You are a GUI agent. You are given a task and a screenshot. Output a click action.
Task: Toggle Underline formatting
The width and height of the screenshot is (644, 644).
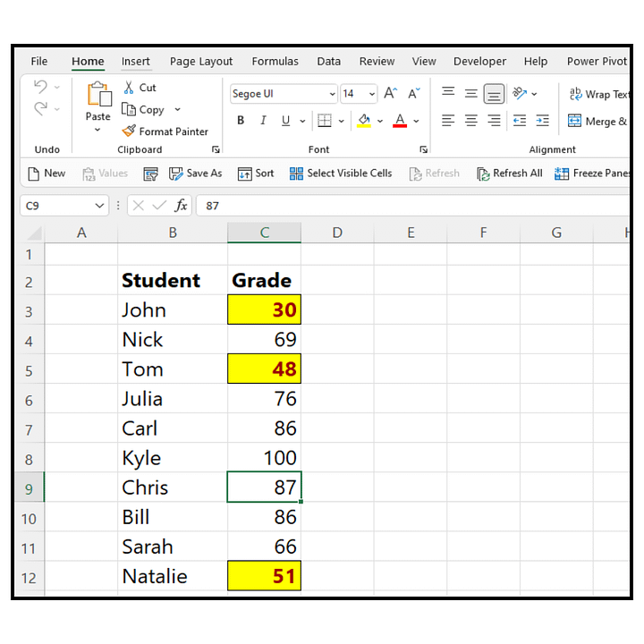[x=286, y=121]
